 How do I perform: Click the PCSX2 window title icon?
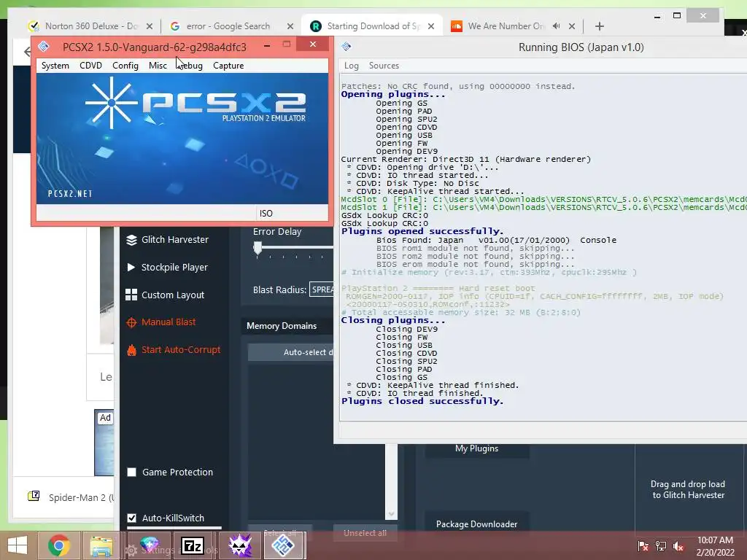click(43, 47)
